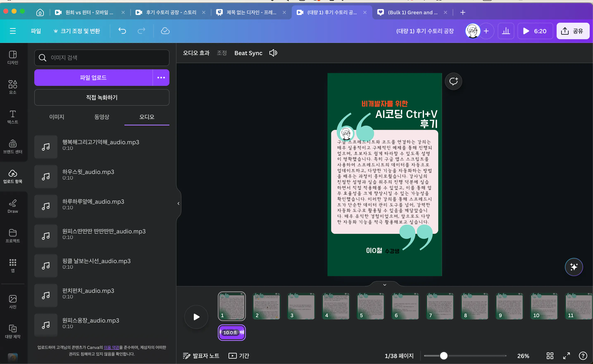The width and height of the screenshot is (593, 364).
Task: Click the add comment bubble icon
Action: tap(453, 81)
